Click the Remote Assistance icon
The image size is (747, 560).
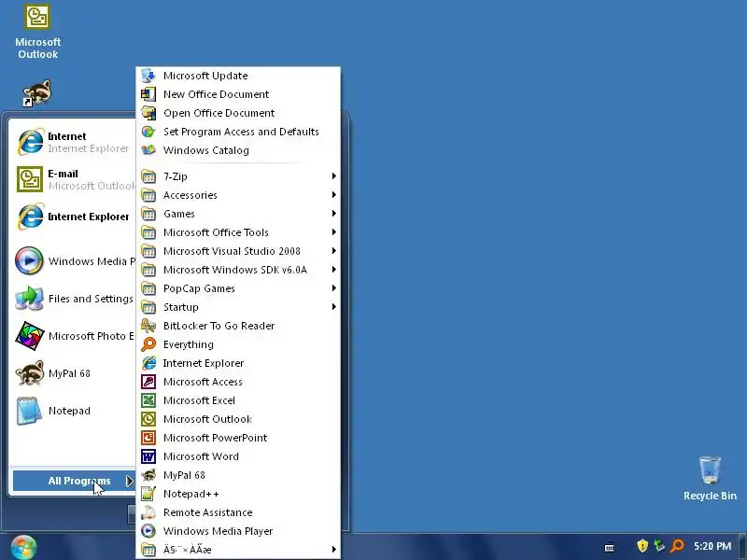tap(148, 512)
